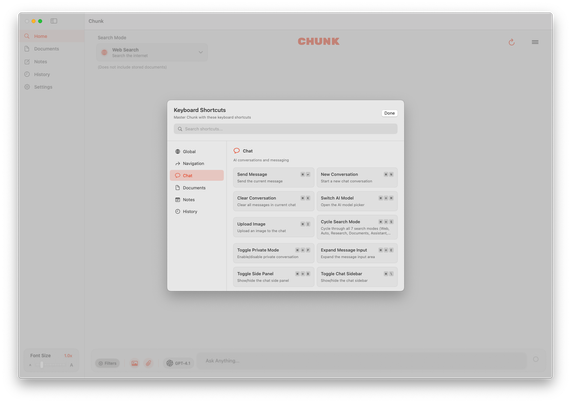Open the GPT-4.1 model picker

178,363
